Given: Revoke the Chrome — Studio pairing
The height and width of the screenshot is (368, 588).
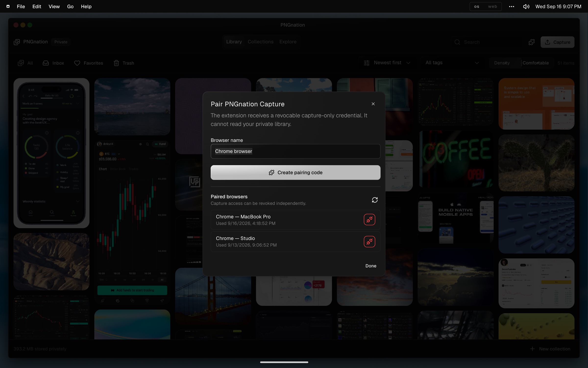Looking at the screenshot, I should click(x=369, y=242).
